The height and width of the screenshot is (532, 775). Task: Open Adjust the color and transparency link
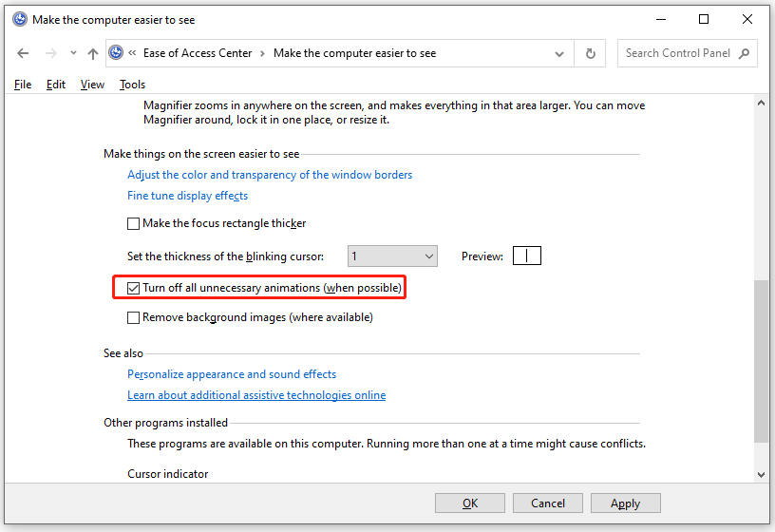coord(270,175)
